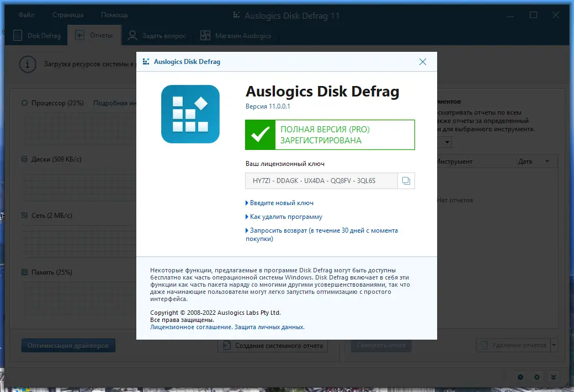574x392 pixels.
Task: Open the Помощь menu
Action: (x=115, y=15)
